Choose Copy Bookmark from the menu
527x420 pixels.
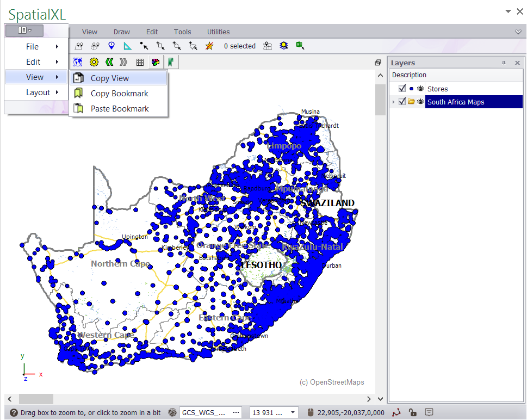pos(119,93)
